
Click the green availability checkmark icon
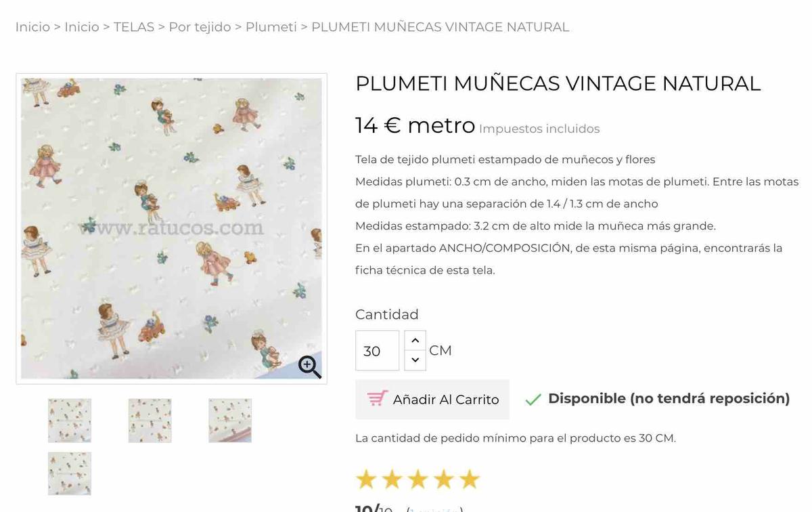click(x=533, y=400)
